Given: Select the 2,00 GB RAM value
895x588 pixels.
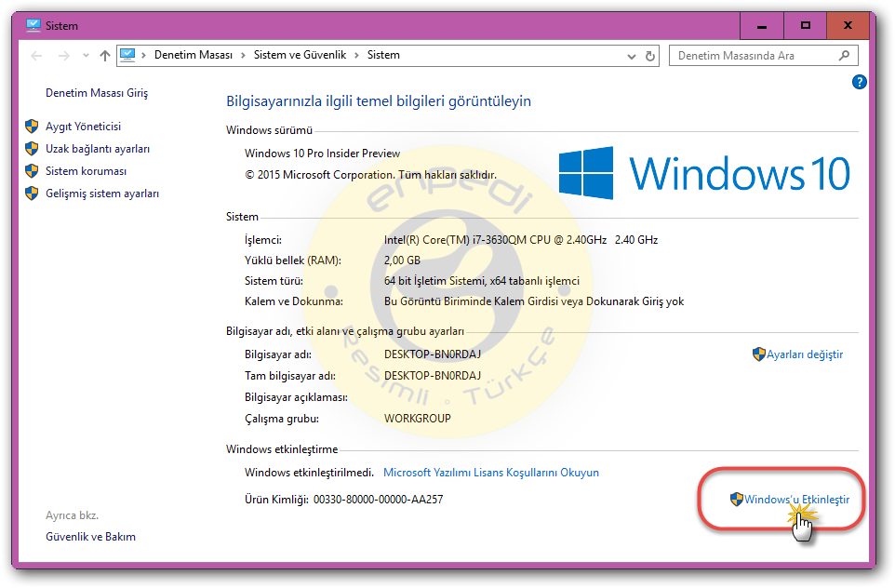Looking at the screenshot, I should pyautogui.click(x=402, y=261).
